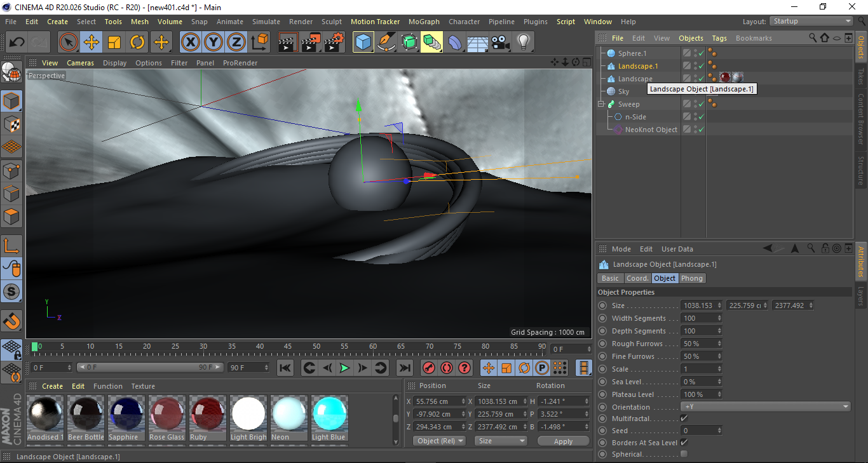This screenshot has width=868, height=463.
Task: Collapse the Sweep object hierarchy
Action: pyautogui.click(x=600, y=104)
